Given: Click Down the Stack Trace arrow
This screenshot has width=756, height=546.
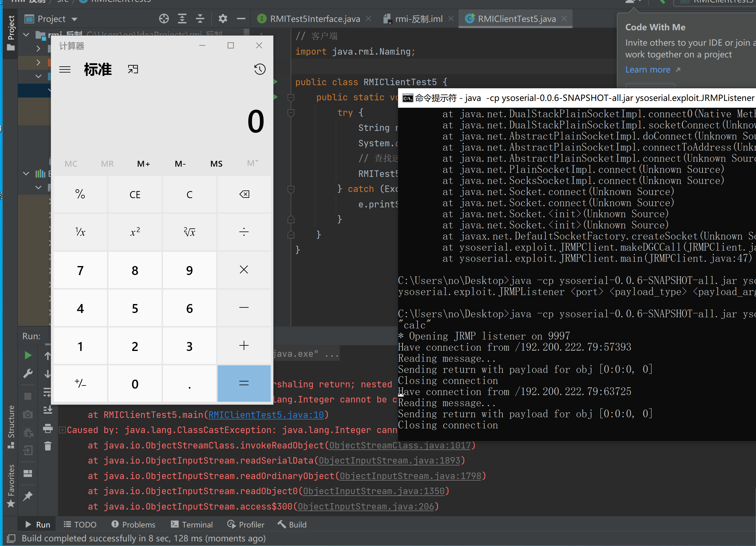Looking at the screenshot, I should tap(48, 373).
